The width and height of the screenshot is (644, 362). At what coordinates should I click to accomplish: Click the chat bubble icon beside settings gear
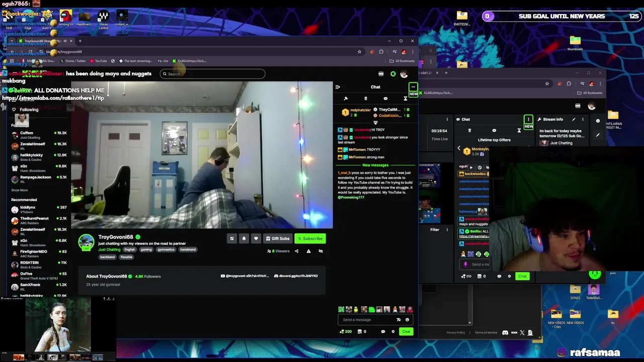383,331
